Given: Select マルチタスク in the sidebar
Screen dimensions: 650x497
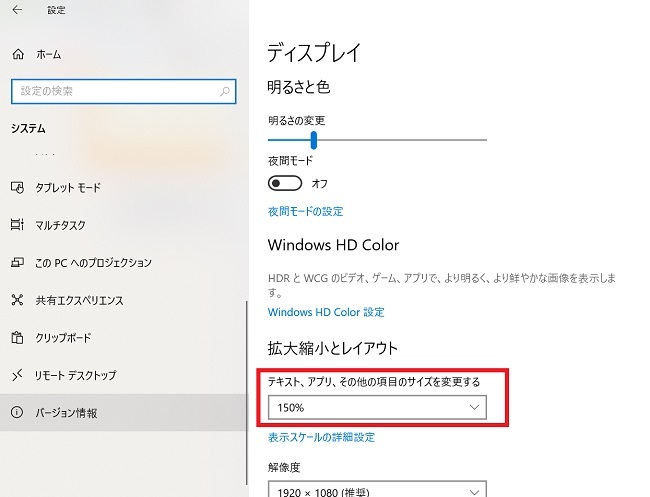Looking at the screenshot, I should (x=124, y=225).
